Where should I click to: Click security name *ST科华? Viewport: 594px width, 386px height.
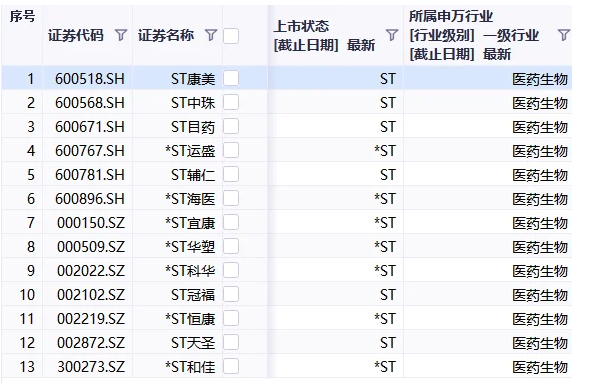pos(190,270)
